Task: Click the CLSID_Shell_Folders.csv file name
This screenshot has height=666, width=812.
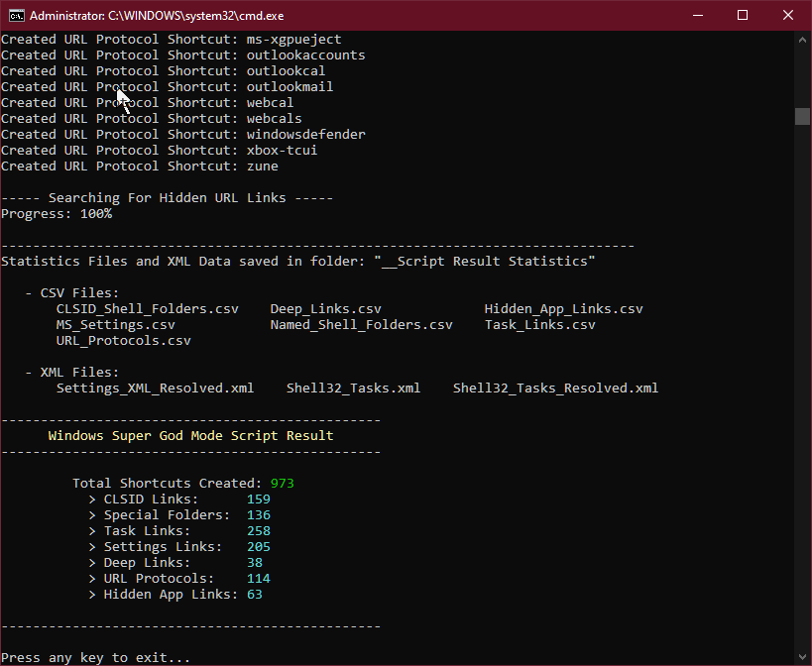Action: point(148,309)
